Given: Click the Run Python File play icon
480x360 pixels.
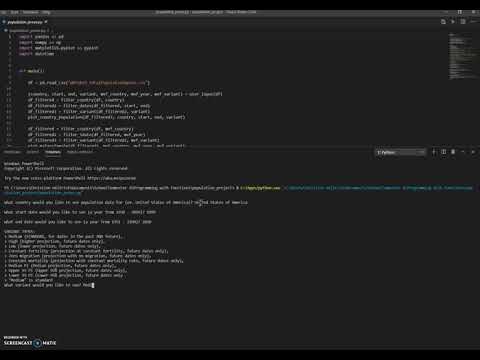Looking at the screenshot, I should pyautogui.click(x=453, y=22).
